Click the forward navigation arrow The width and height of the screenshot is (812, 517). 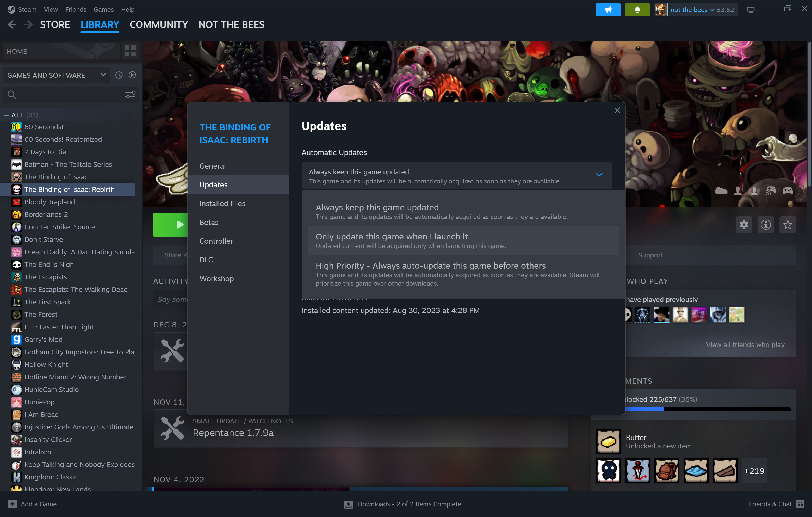pos(28,24)
